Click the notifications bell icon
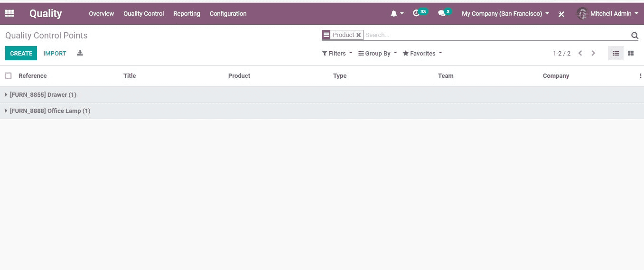Image resolution: width=644 pixels, height=270 pixels. tap(393, 14)
